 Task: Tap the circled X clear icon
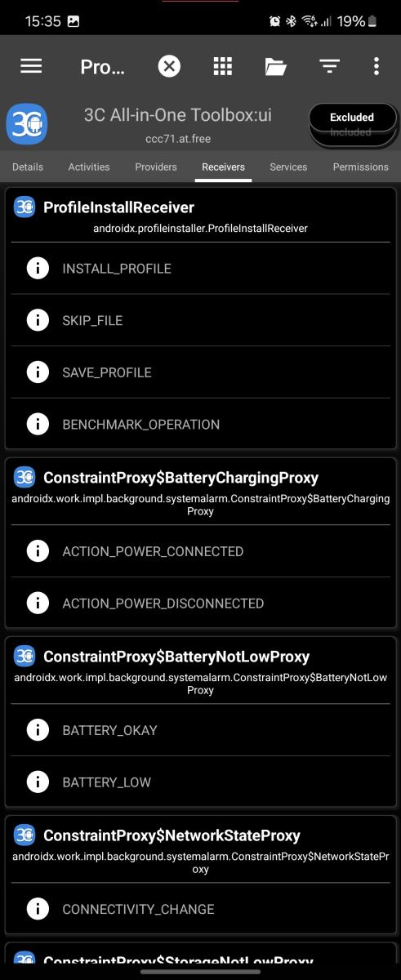tap(169, 66)
